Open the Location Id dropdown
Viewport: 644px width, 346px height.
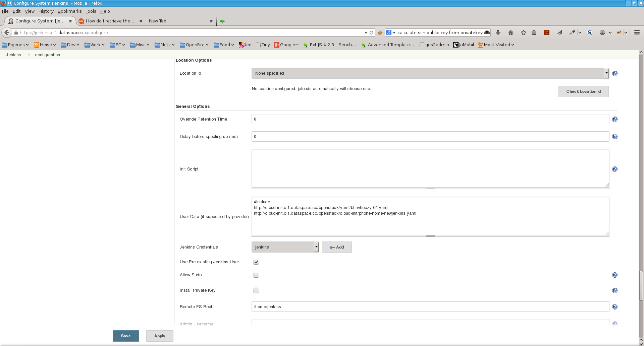click(x=430, y=73)
